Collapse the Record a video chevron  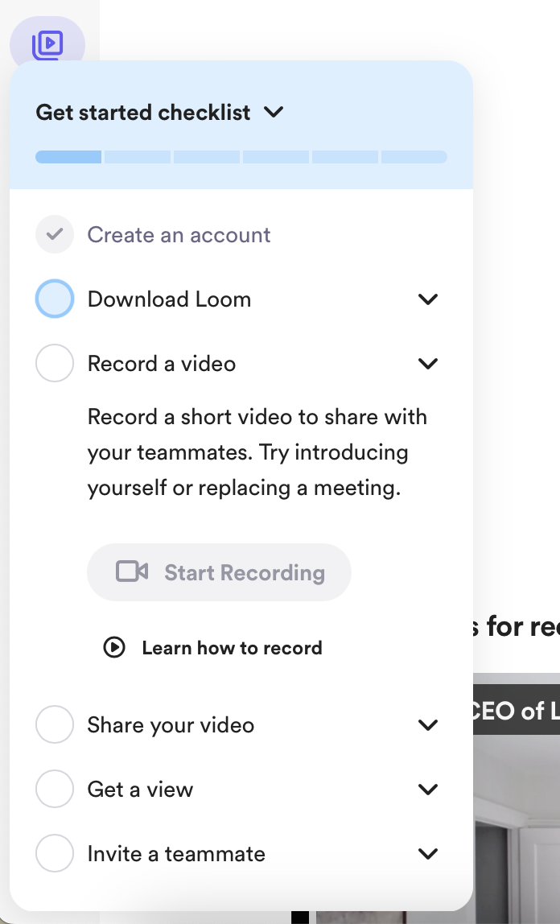[x=428, y=364]
